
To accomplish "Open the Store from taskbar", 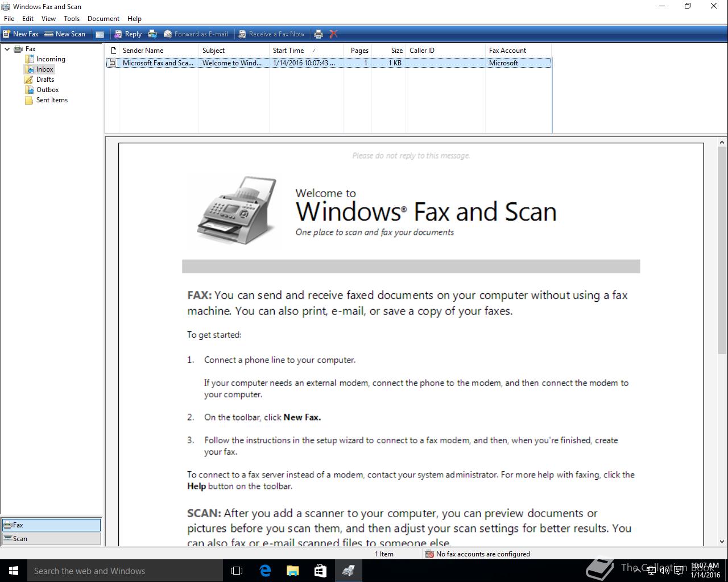I will tap(320, 571).
